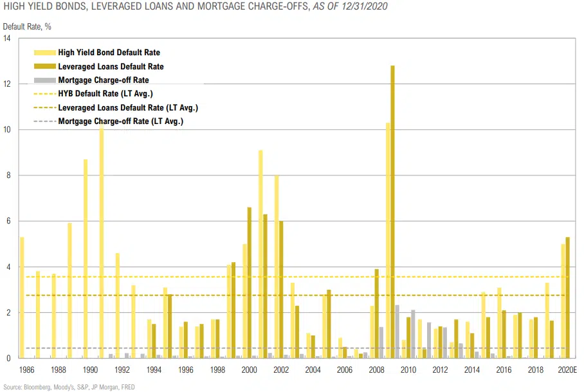Click the tallest Leveraged Loans bar in 2009
Viewport: 584px width, 392px height.
coord(392,211)
